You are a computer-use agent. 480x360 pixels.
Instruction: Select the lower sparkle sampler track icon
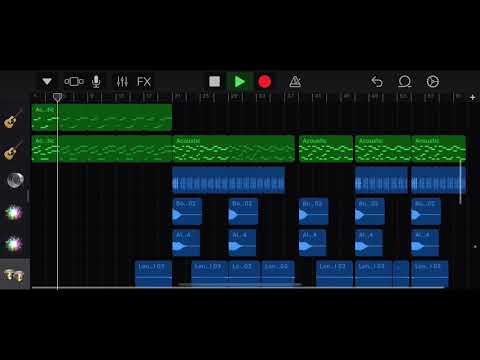[13, 244]
